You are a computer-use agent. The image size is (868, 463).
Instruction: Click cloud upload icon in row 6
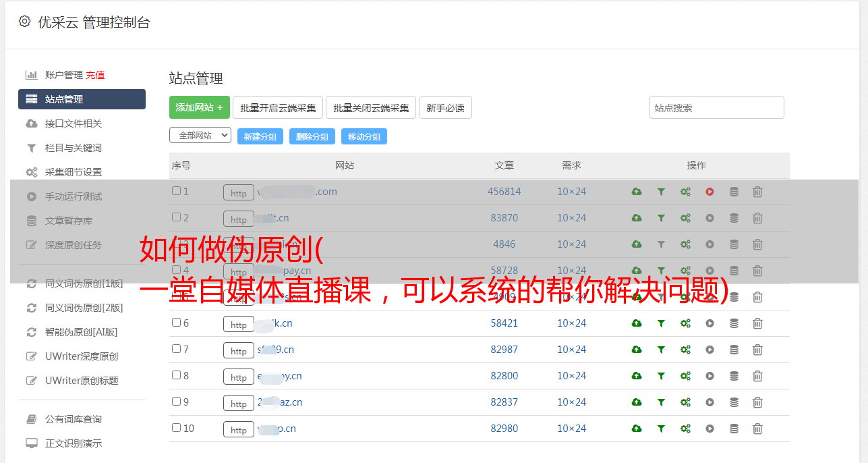[637, 323]
